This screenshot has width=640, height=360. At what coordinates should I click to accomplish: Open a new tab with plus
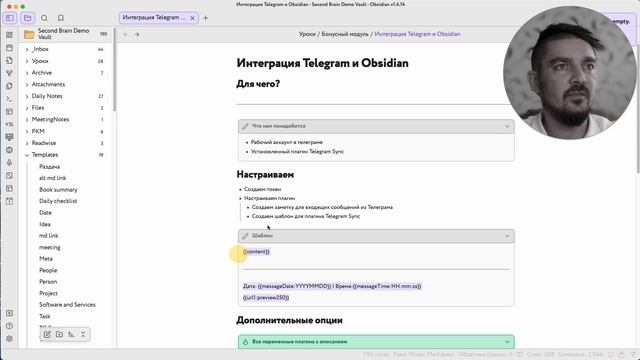point(205,18)
